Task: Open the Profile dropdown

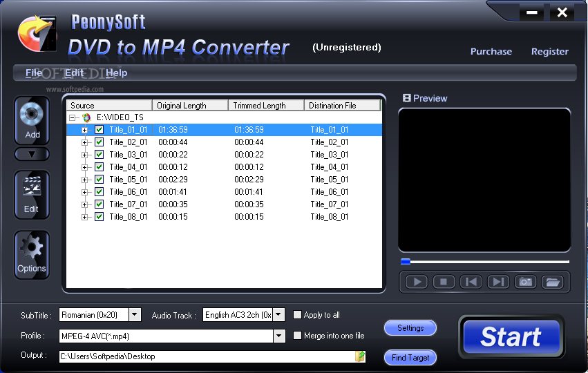Action: [278, 336]
